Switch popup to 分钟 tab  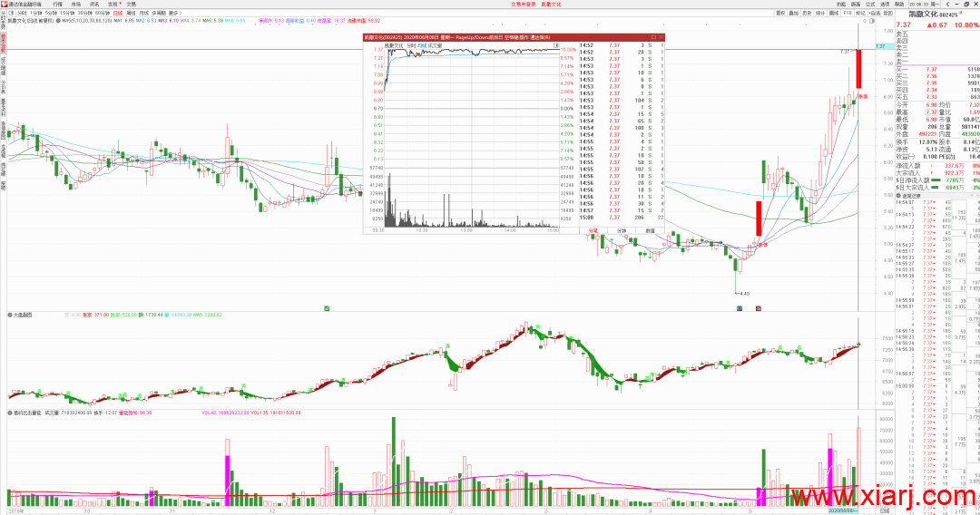pyautogui.click(x=622, y=231)
